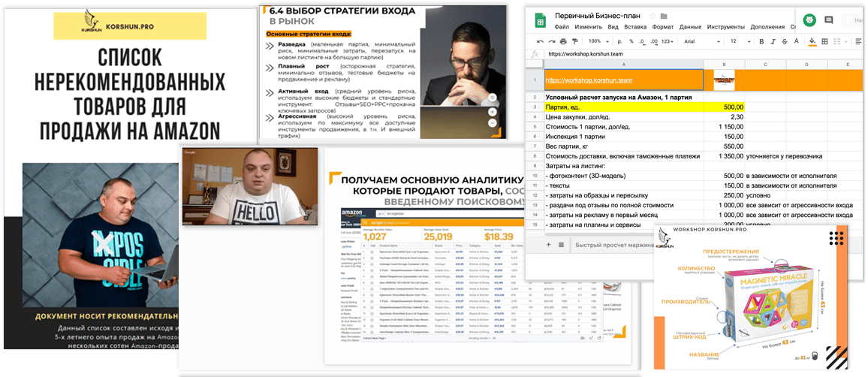Screen dimensions: 868x377
Task: Click the redo arrow in Sheets toolbar
Action: (552, 41)
